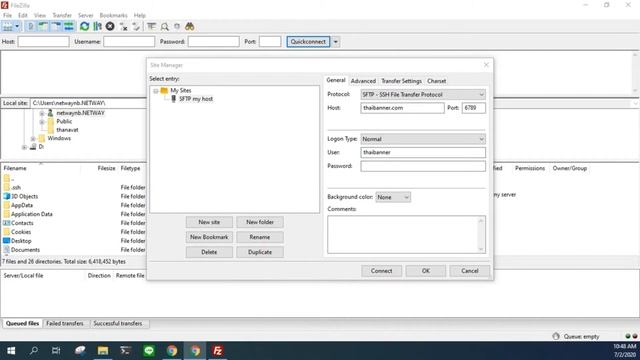This screenshot has height=360, width=640.
Task: Open the Quickconnect history dropdown arrow
Action: point(336,42)
